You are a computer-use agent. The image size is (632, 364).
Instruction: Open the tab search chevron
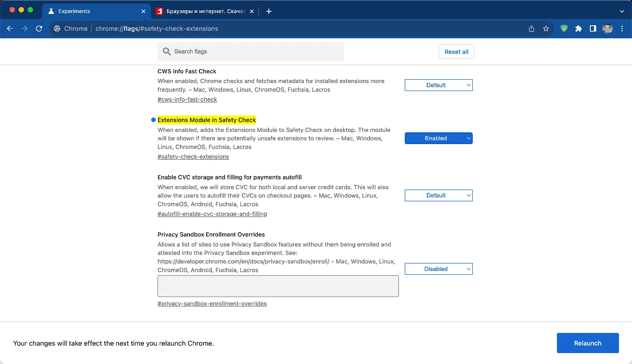pos(622,11)
